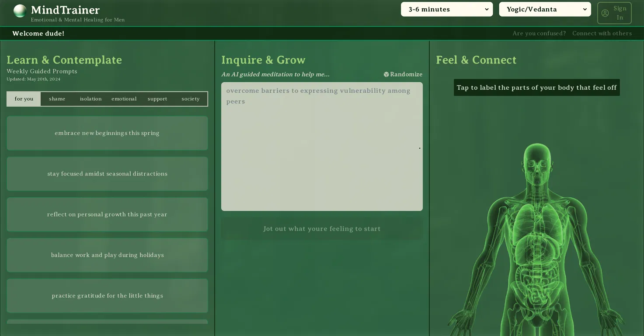Choose the emotional tab
This screenshot has width=644, height=336.
point(124,99)
